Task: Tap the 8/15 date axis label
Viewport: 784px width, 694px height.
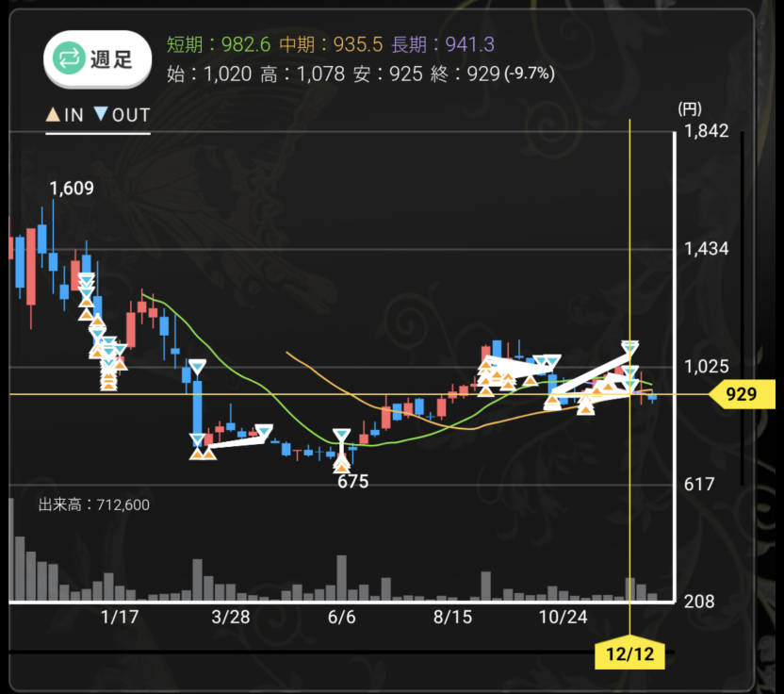Action: [452, 617]
